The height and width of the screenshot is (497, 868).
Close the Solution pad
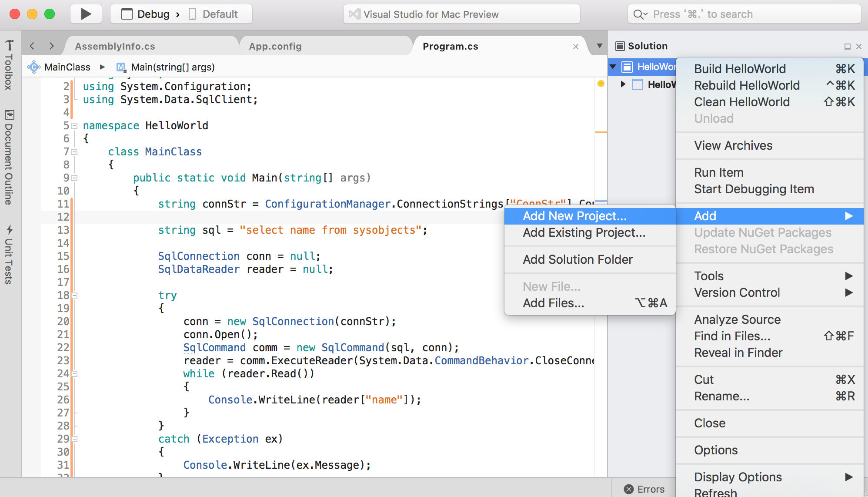tap(858, 47)
